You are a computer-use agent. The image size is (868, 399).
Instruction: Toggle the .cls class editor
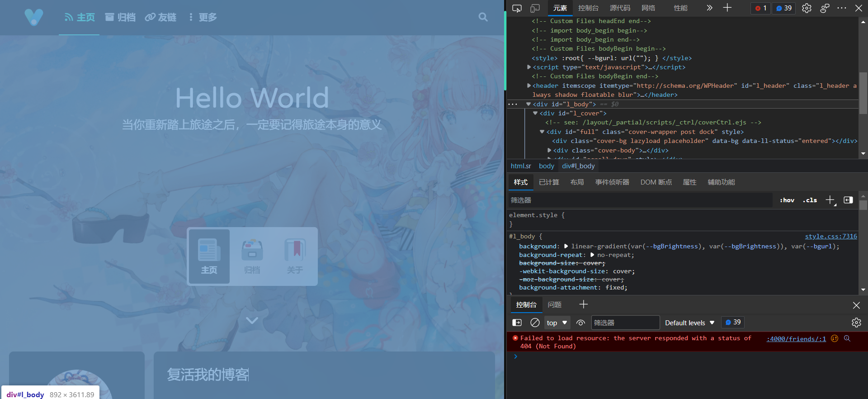tap(810, 200)
